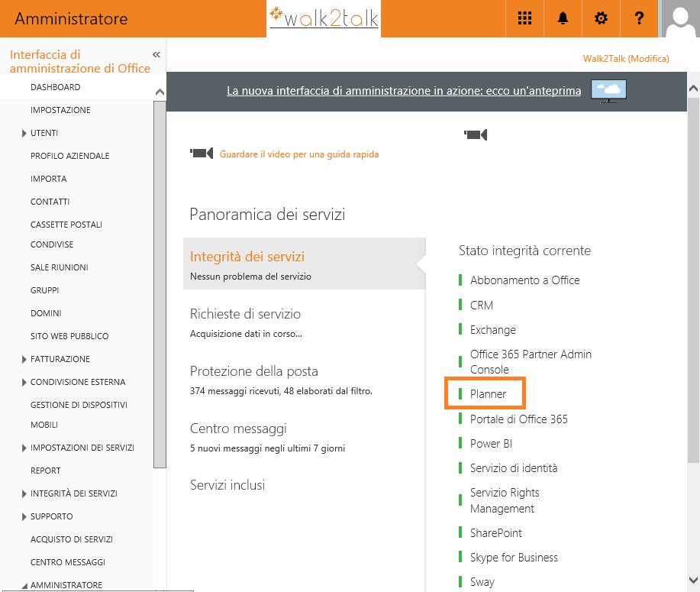
Task: Expand the IMPOSTAZIONI DEI SERVIZI arrow
Action: 24,448
